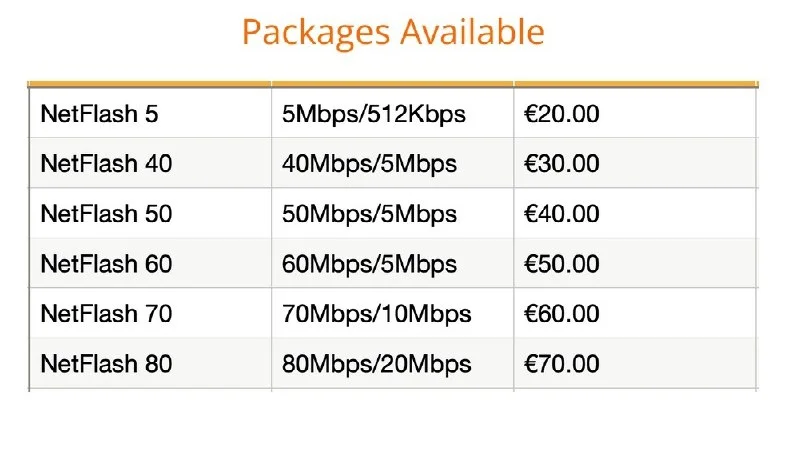Click the €20.00 price
The height and width of the screenshot is (452, 800).
pyautogui.click(x=562, y=114)
